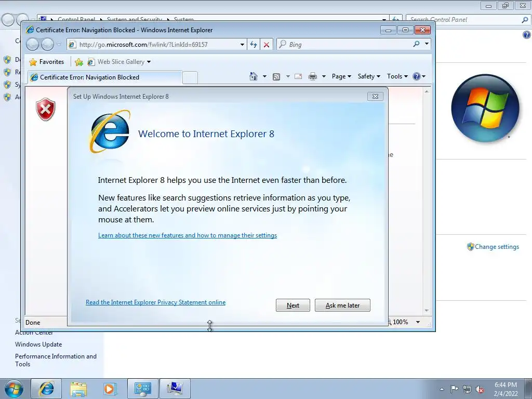Viewport: 532px width, 399px height.
Task: Expand the feeds dropdown arrow
Action: coord(288,76)
